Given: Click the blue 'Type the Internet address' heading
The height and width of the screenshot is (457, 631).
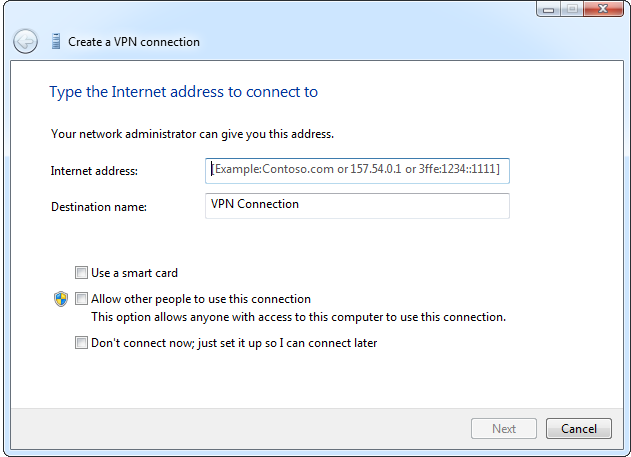Looking at the screenshot, I should pyautogui.click(x=184, y=92).
